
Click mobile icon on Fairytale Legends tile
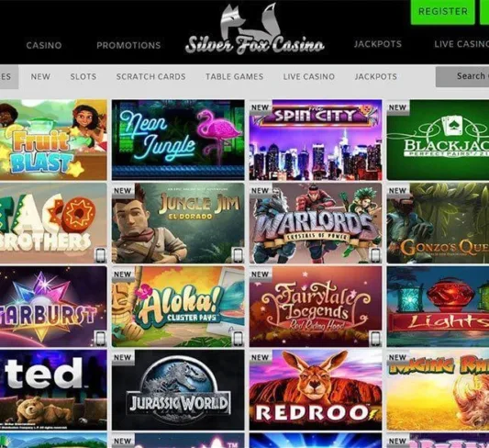(375, 338)
